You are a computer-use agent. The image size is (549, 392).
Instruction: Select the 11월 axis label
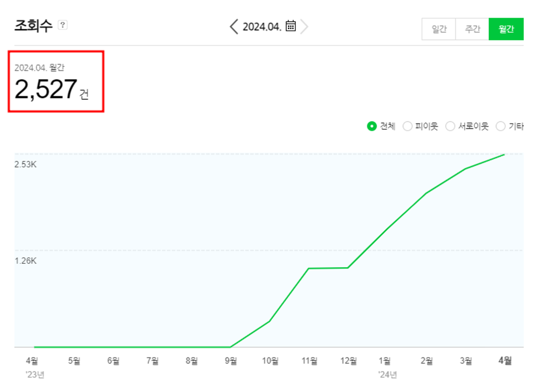(x=310, y=360)
